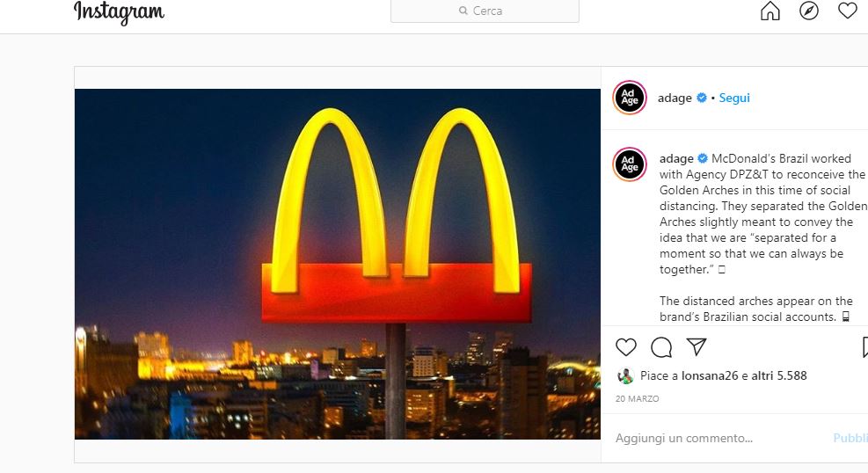Open the comment speech bubble icon
The image size is (868, 473).
661,347
